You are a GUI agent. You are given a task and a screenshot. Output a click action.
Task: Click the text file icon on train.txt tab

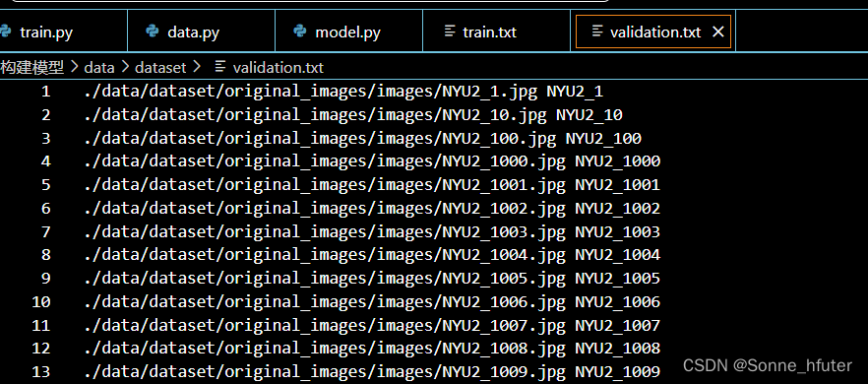(450, 32)
